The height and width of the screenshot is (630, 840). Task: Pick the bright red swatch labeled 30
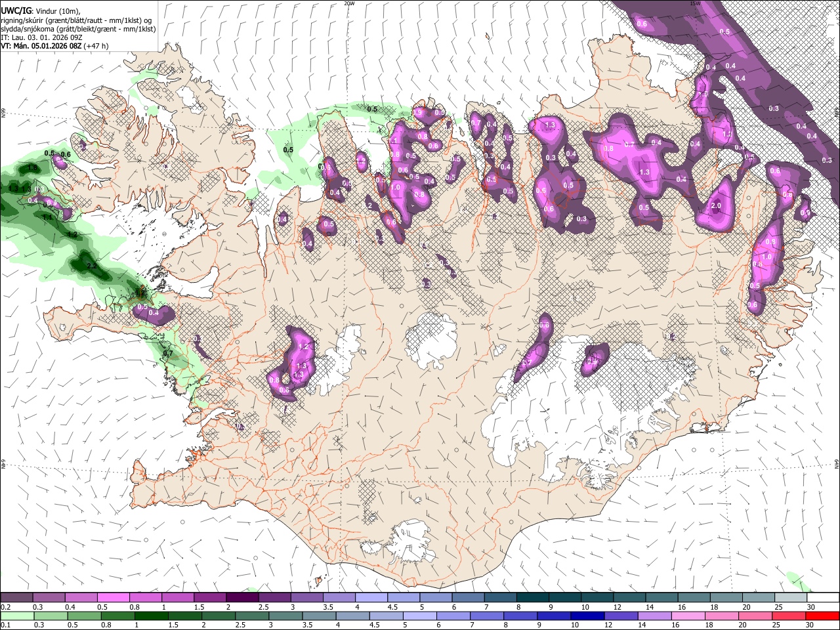pyautogui.click(x=822, y=616)
